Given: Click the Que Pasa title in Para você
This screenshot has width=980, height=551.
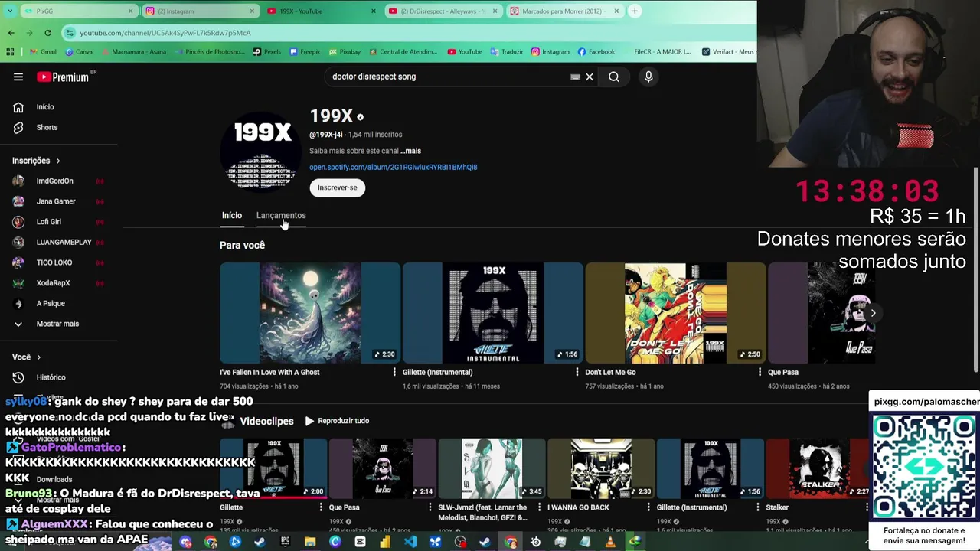Looking at the screenshot, I should click(783, 372).
